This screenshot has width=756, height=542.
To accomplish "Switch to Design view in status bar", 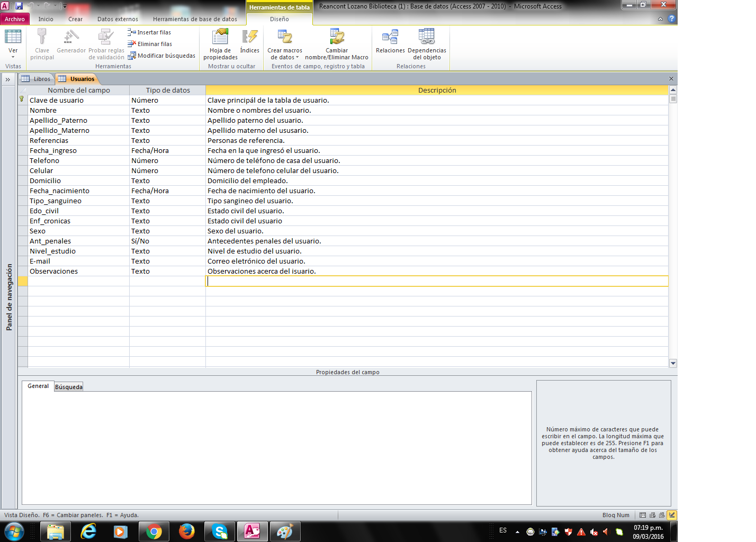I will coord(672,515).
